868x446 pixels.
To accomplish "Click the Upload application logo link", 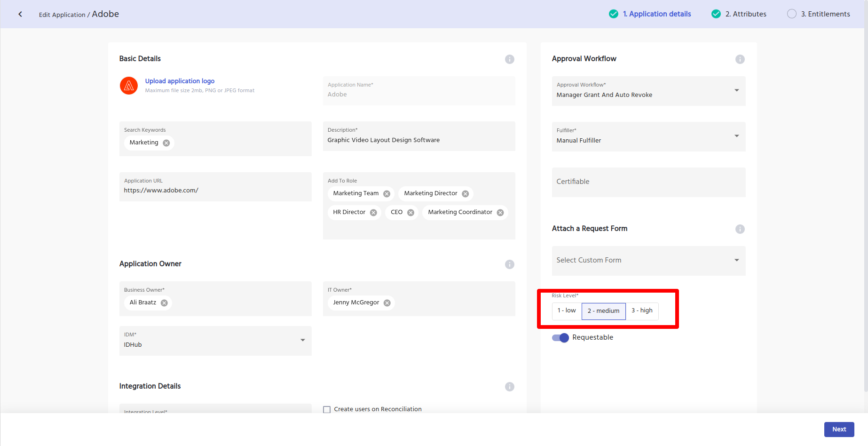I will click(180, 81).
